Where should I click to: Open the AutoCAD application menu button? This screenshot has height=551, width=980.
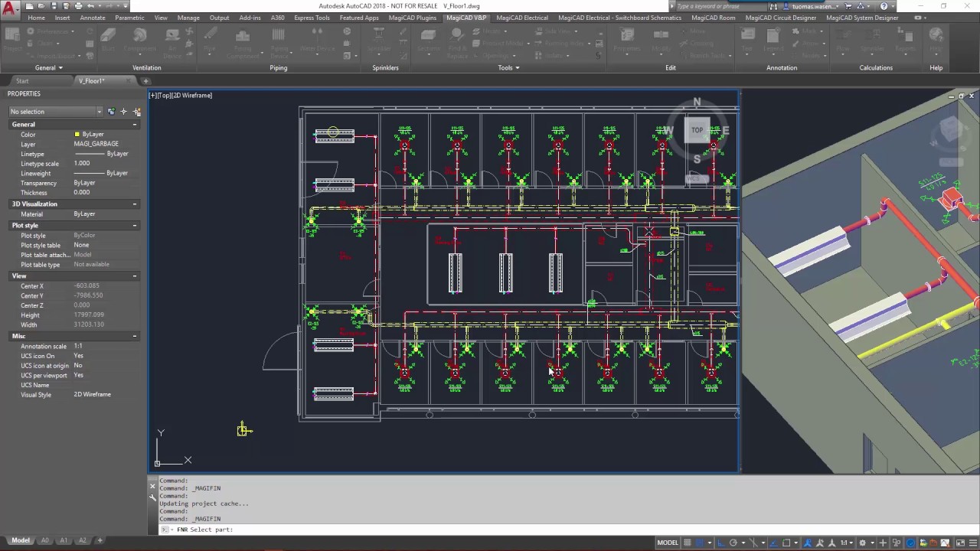coord(10,9)
